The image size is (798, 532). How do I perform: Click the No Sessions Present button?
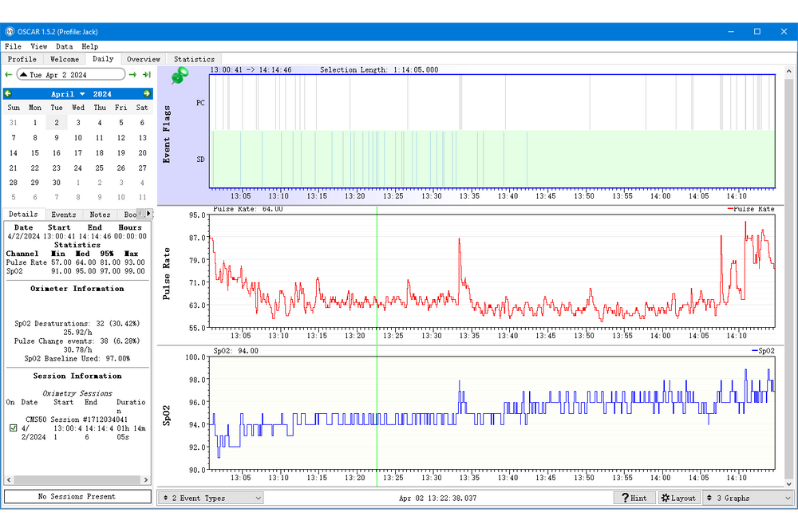pos(77,496)
